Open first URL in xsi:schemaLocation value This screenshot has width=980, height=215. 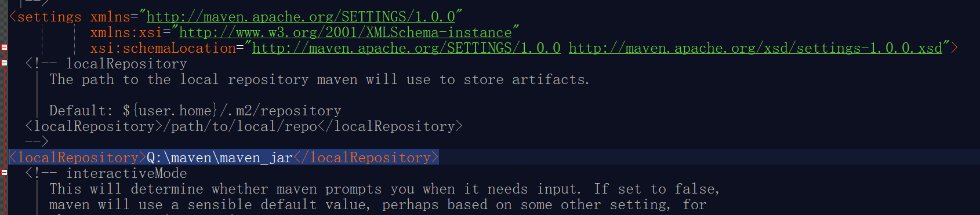coord(406,48)
